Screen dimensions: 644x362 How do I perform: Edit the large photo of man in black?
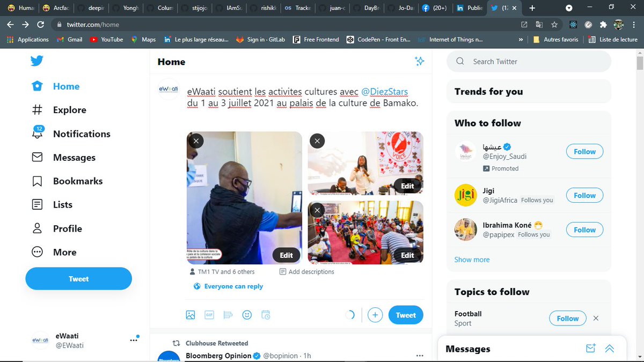click(287, 255)
